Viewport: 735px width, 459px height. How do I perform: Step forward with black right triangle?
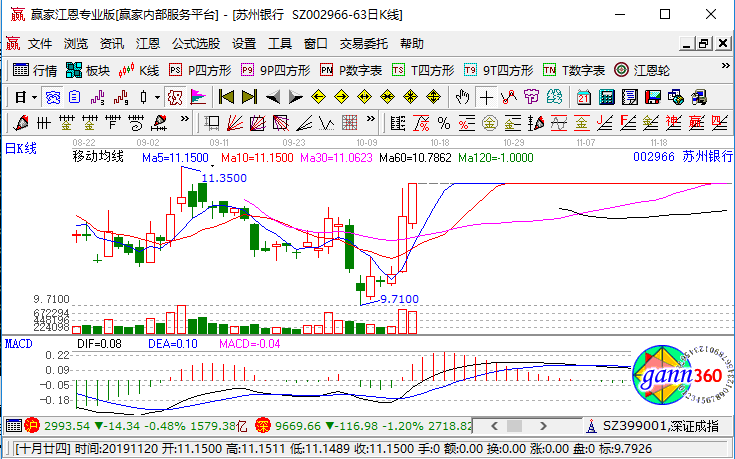[295, 98]
